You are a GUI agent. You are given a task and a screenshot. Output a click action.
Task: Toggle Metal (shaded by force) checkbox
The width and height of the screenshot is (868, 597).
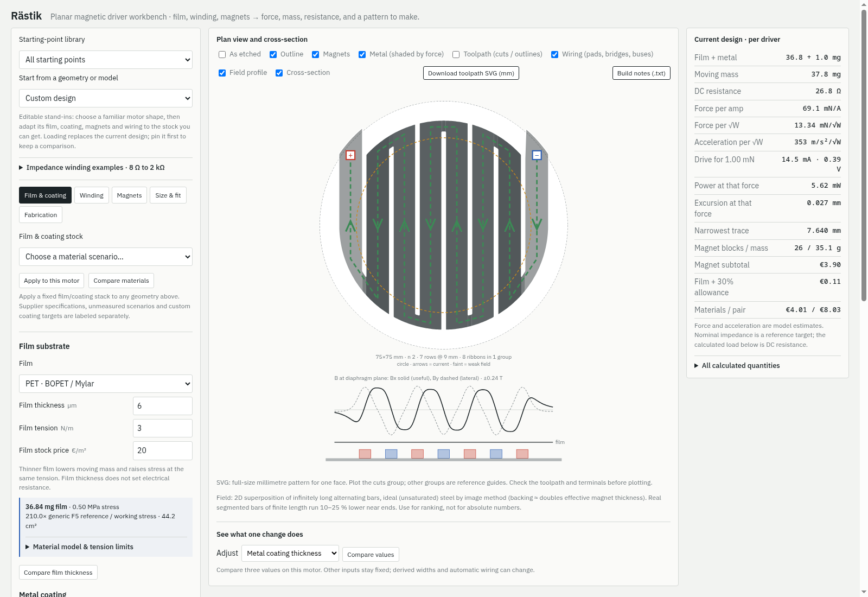[x=362, y=55]
